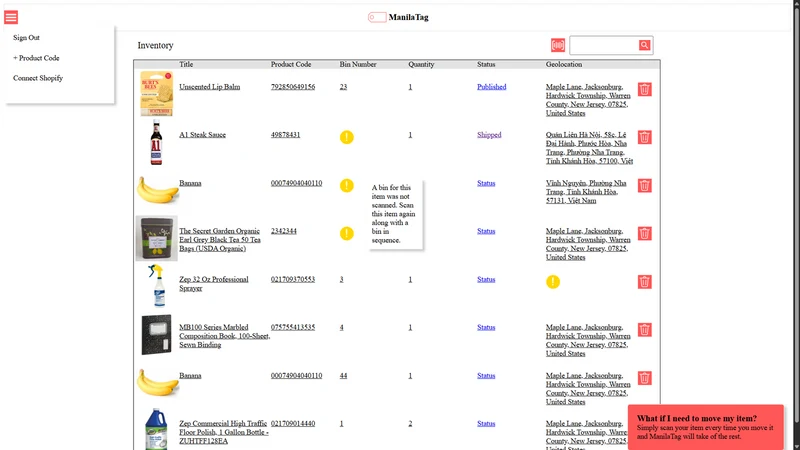Open MB100 Series Marbled Composition Book link
Screen dimensions: 800x450
click(224, 336)
